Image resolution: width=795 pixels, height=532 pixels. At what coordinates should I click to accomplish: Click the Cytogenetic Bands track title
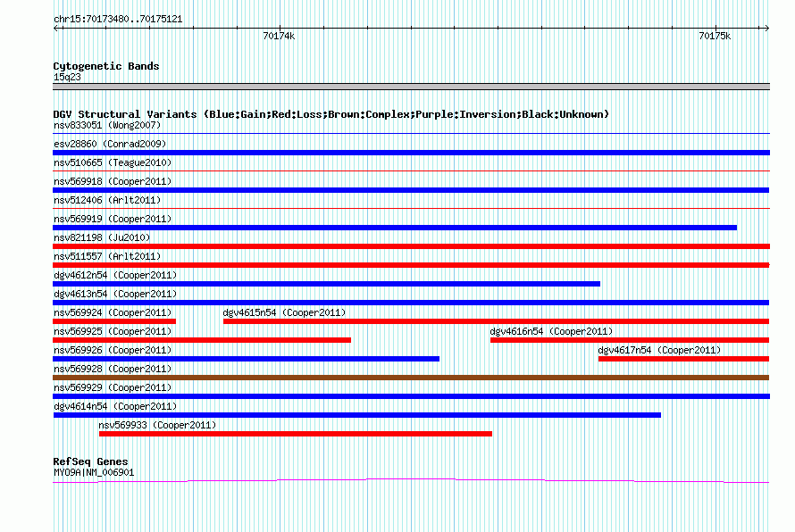point(106,66)
